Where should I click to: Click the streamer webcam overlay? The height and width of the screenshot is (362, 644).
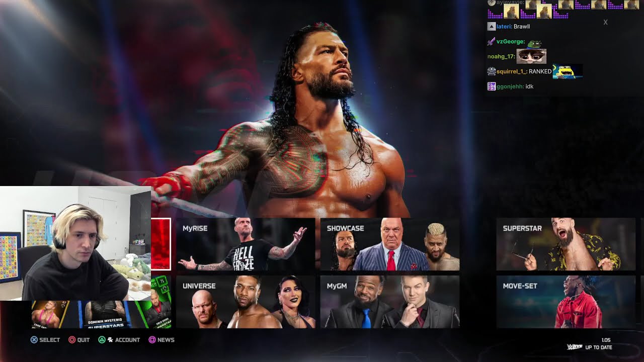[75, 243]
